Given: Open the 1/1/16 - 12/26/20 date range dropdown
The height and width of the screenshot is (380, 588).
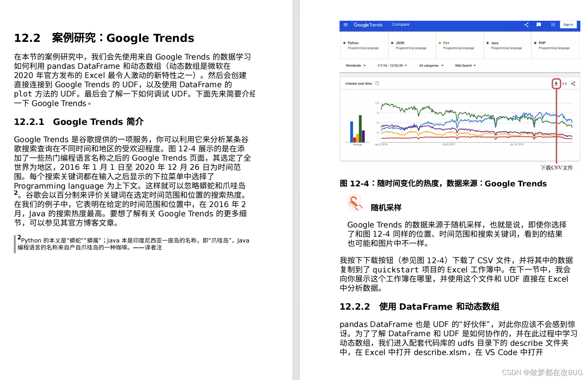Looking at the screenshot, I should tap(392, 66).
